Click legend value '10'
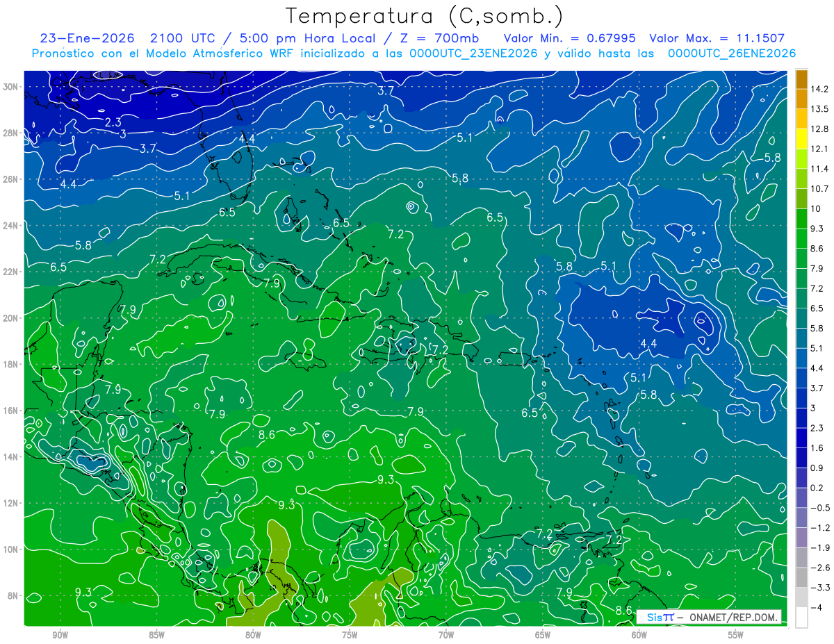 pos(816,209)
